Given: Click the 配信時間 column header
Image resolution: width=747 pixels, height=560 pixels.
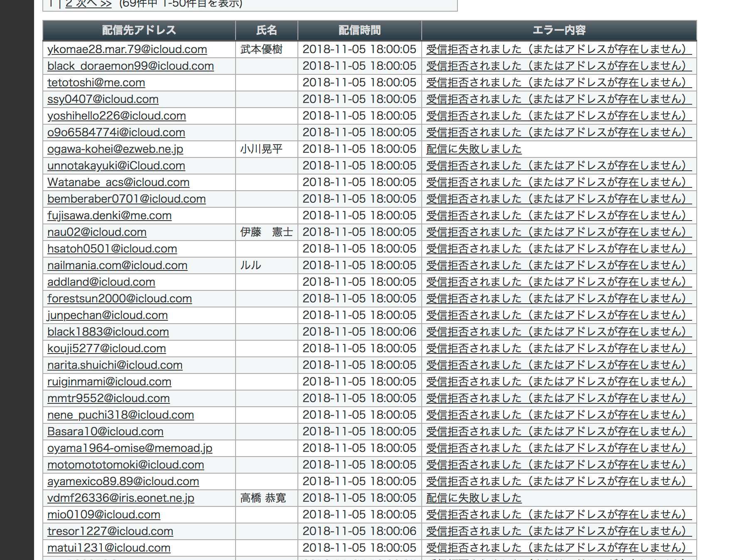Looking at the screenshot, I should coord(359,30).
